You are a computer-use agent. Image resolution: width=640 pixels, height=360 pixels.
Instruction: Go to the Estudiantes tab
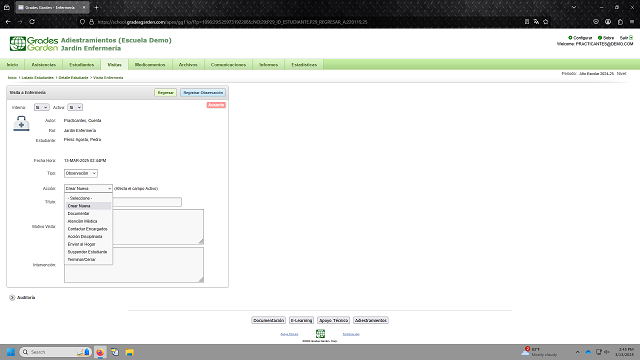pos(82,64)
